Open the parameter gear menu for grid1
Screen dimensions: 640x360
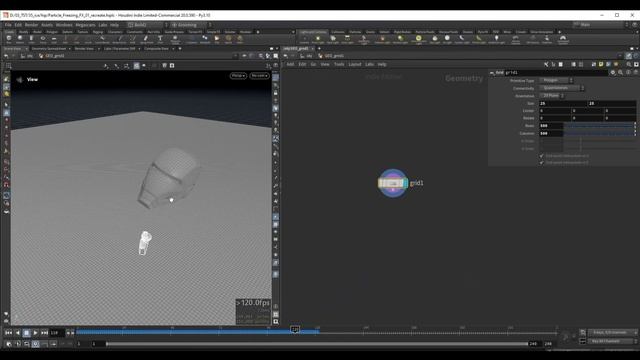(613, 72)
